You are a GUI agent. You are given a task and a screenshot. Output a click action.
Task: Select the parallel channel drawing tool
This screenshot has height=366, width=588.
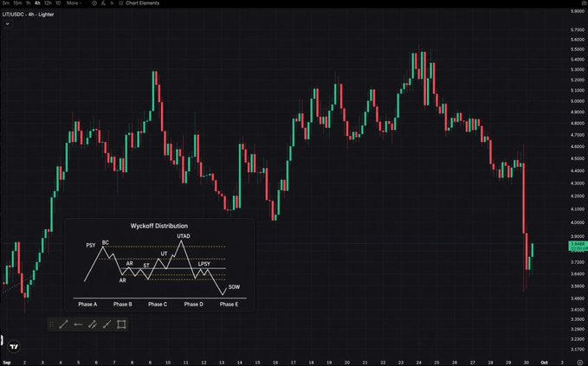(93, 324)
